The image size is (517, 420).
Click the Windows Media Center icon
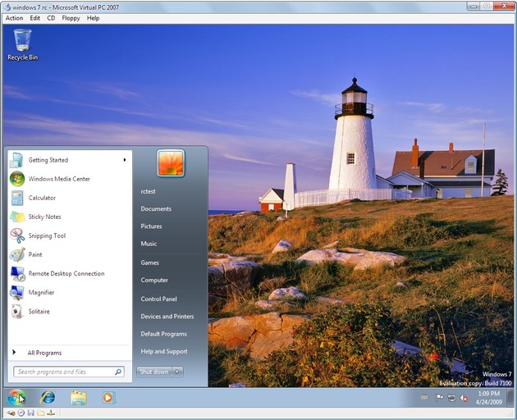(x=16, y=179)
